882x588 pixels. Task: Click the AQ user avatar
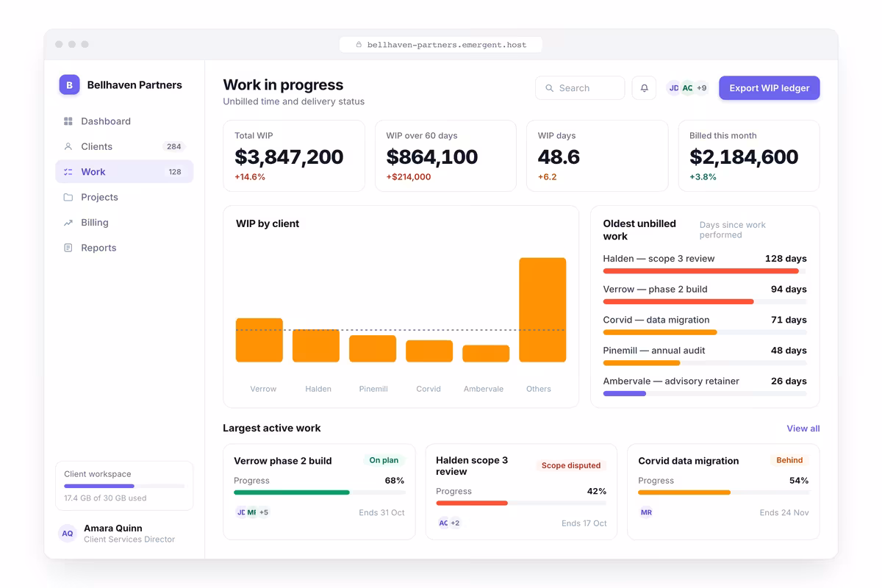click(x=68, y=534)
